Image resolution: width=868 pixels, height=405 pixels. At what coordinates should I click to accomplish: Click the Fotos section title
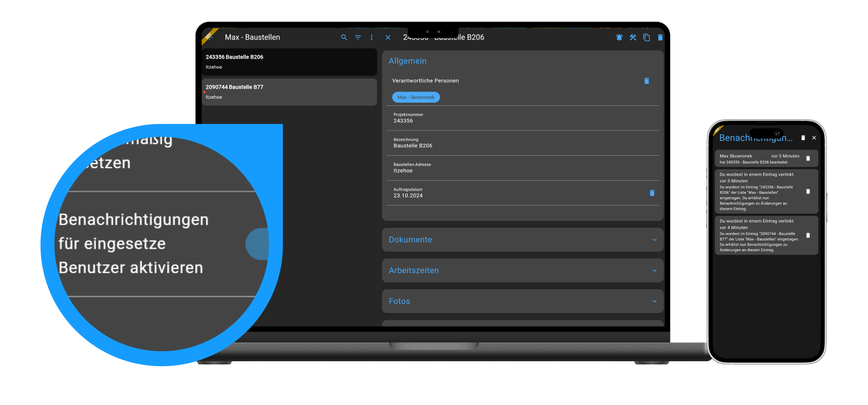(399, 301)
